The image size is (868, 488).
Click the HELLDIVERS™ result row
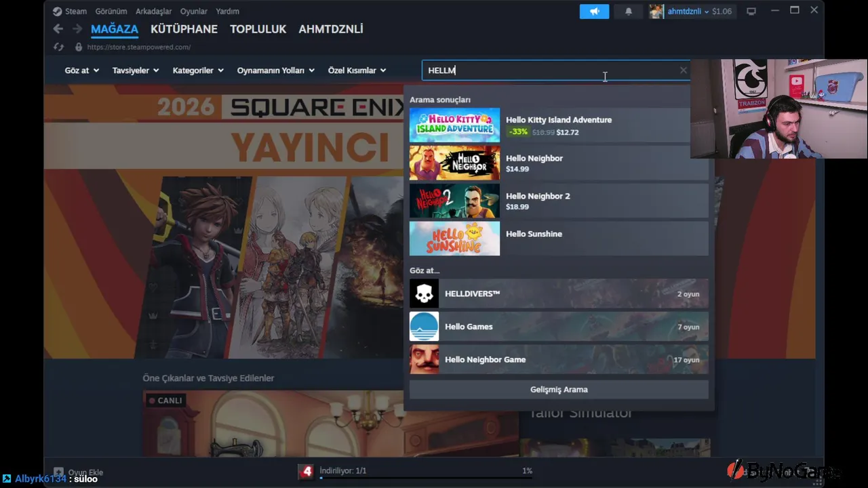point(559,293)
